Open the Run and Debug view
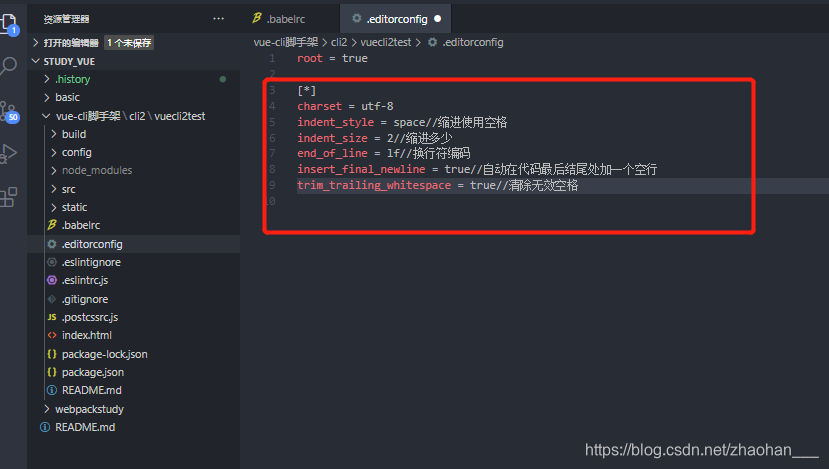 [x=8, y=154]
